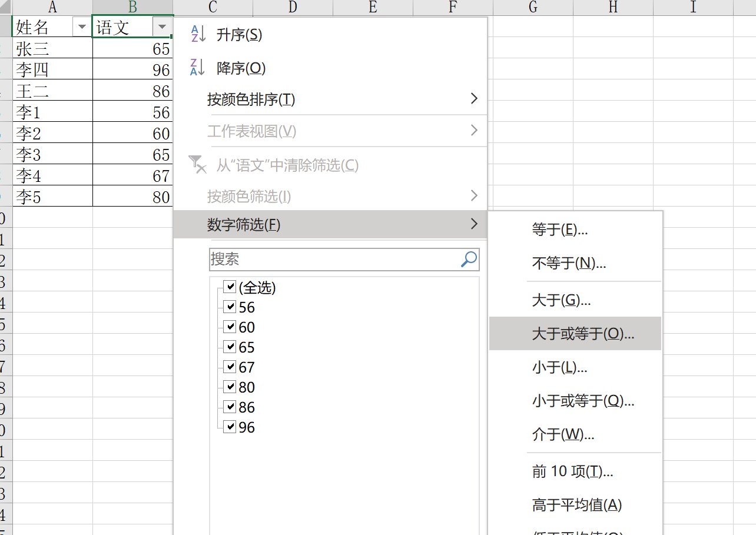Select column G header
The image size is (756, 535).
pyautogui.click(x=533, y=7)
